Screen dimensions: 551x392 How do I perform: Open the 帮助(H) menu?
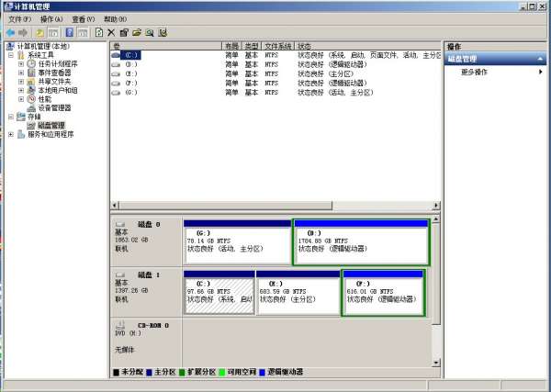[115, 19]
